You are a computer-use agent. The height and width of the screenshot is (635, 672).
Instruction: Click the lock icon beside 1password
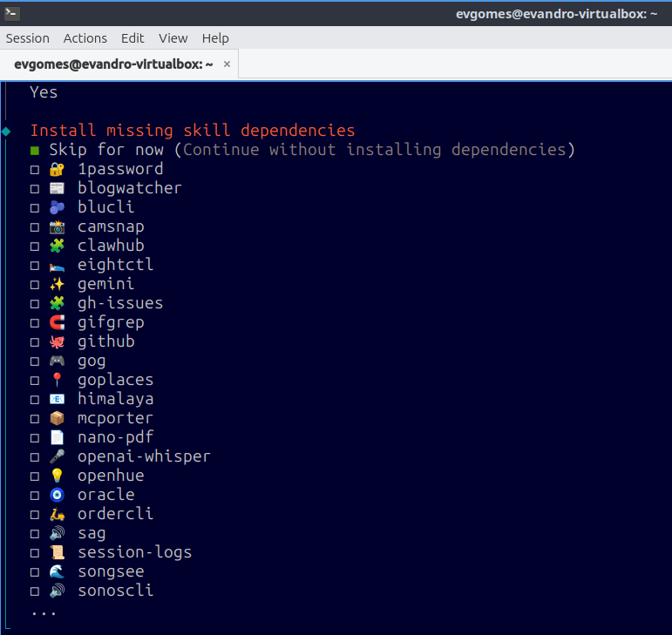(57, 169)
